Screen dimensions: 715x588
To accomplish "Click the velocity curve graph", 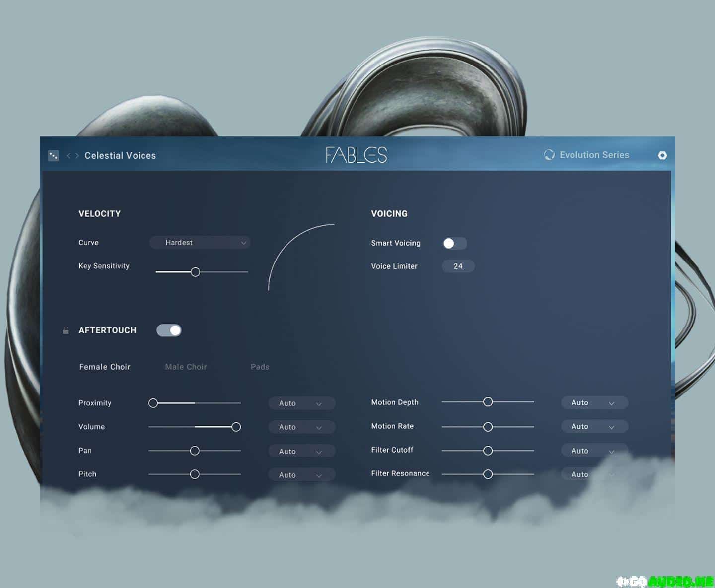I will (x=301, y=257).
